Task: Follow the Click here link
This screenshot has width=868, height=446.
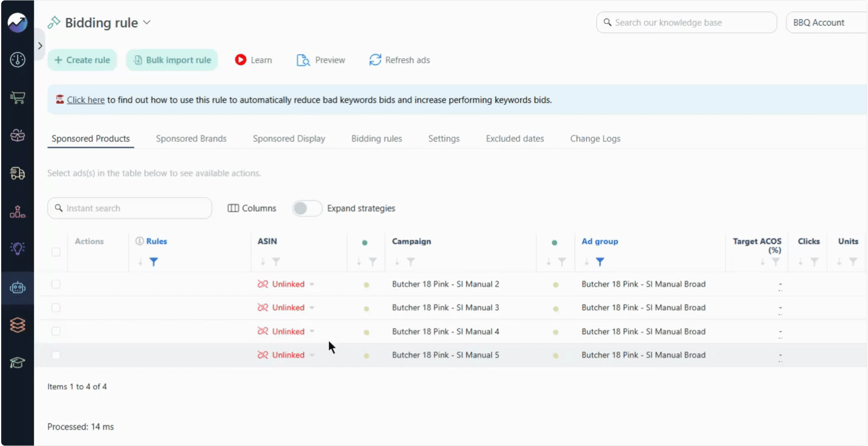Action: 85,100
